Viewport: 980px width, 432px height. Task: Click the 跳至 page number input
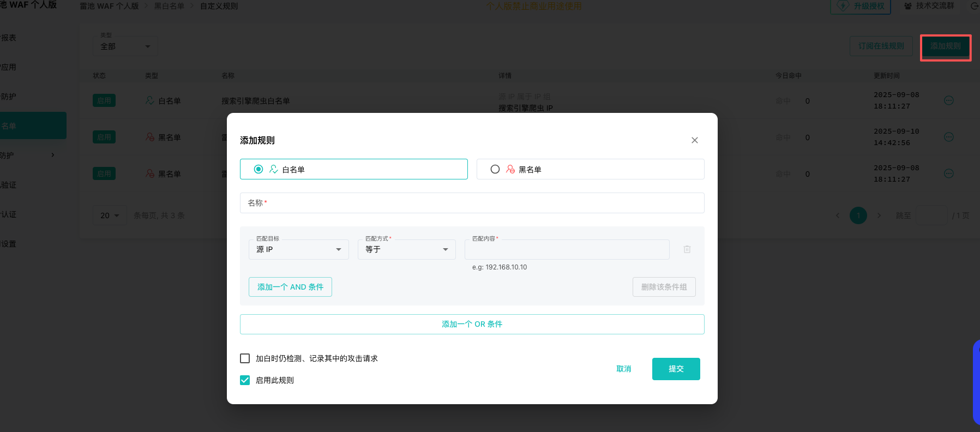931,215
